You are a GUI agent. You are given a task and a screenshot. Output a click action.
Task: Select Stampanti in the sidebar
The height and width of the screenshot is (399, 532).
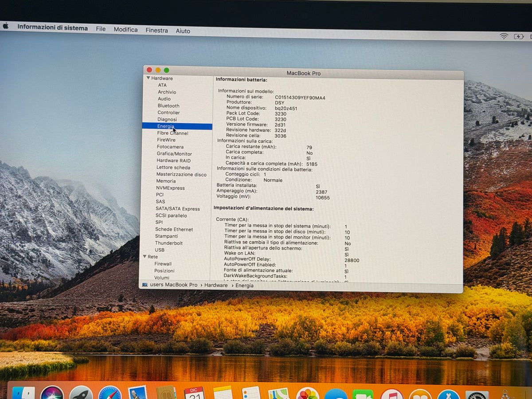[x=166, y=236]
